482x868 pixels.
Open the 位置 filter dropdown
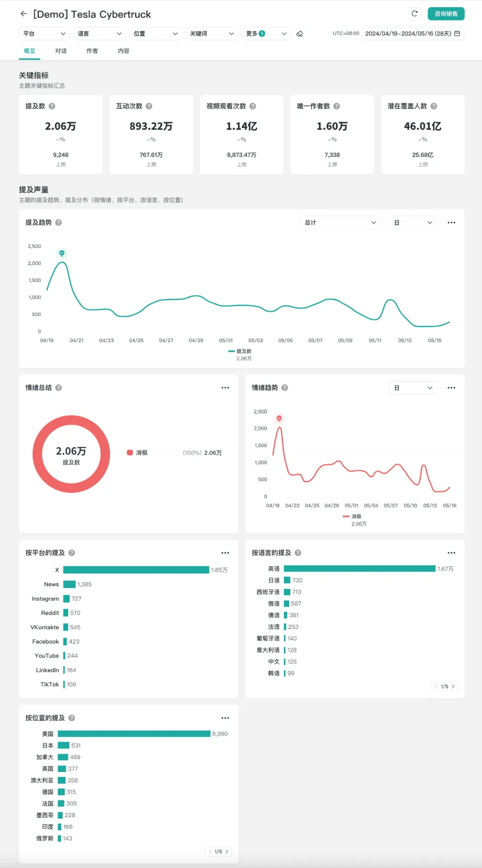156,33
